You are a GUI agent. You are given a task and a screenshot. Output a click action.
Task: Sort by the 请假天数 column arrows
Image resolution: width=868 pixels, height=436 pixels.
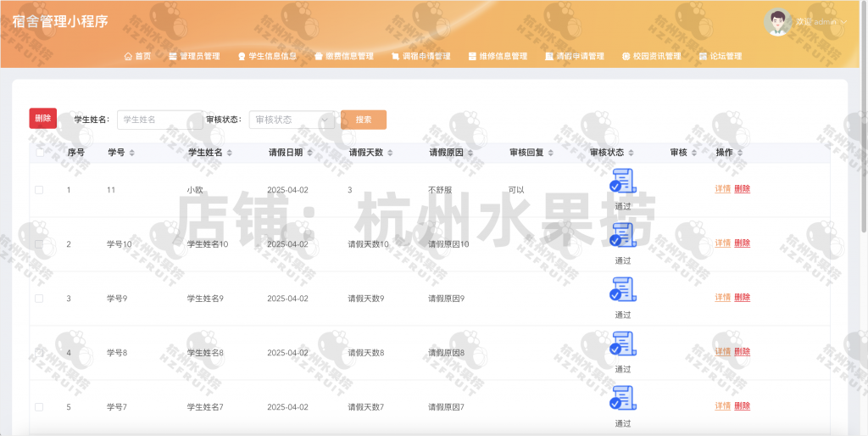[390, 153]
